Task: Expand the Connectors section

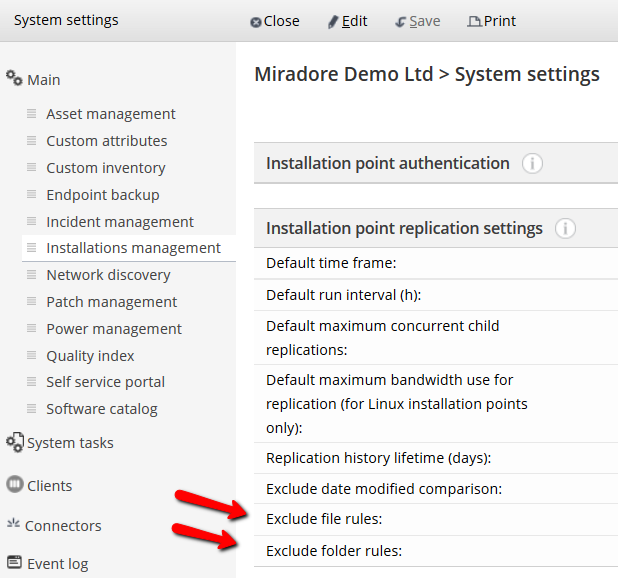Action: point(63,526)
